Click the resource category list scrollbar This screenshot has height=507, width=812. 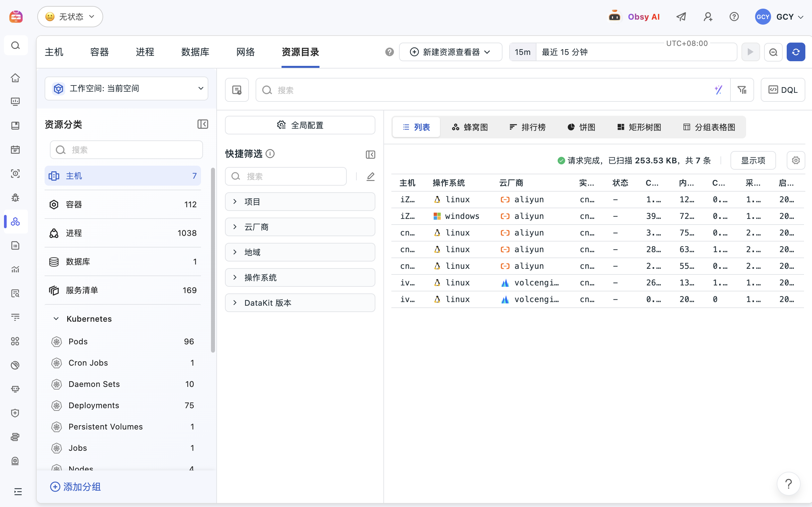[x=213, y=260]
